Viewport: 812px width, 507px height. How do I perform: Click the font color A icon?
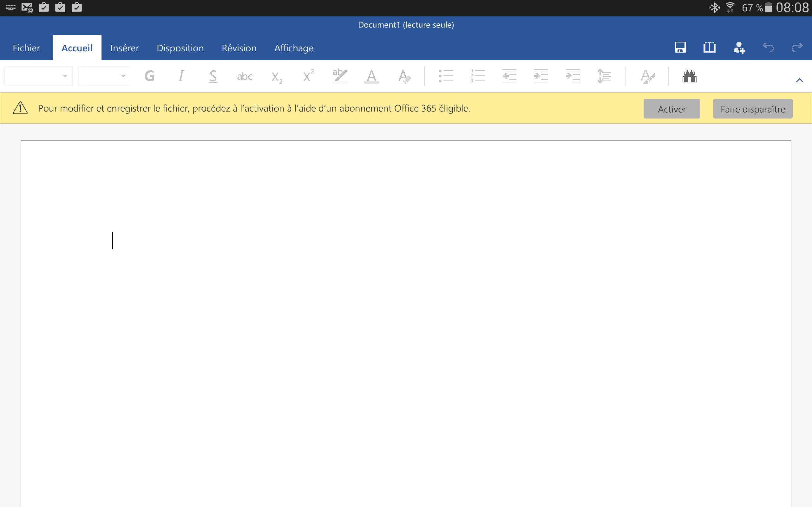click(371, 76)
